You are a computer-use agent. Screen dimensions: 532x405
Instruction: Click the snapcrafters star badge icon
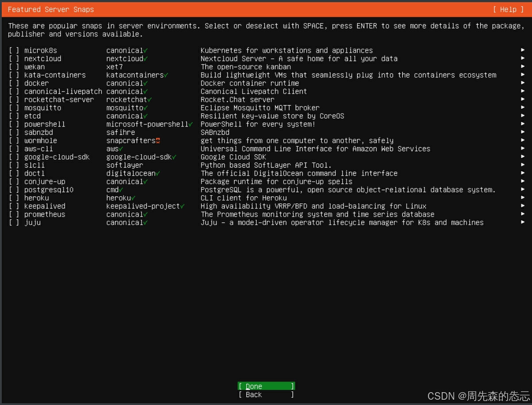click(158, 141)
